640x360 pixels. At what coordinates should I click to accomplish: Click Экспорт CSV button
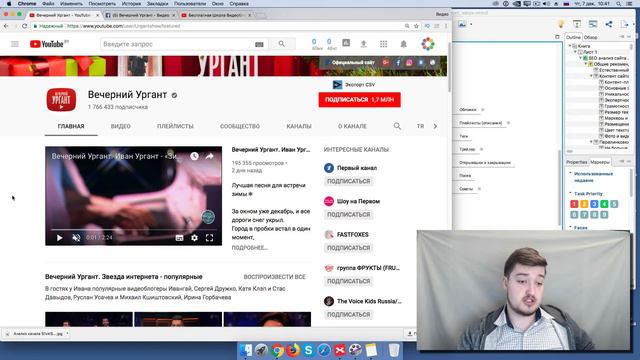(354, 84)
